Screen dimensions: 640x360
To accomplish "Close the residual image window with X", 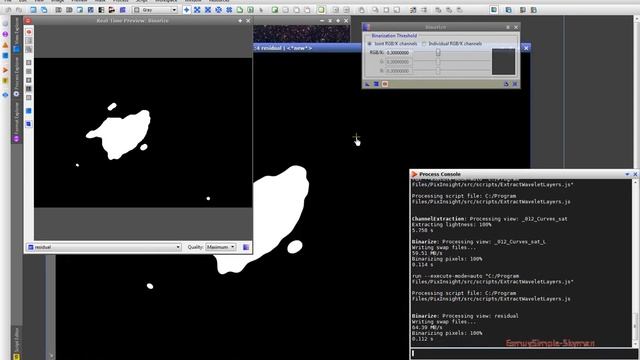I will [x=526, y=48].
